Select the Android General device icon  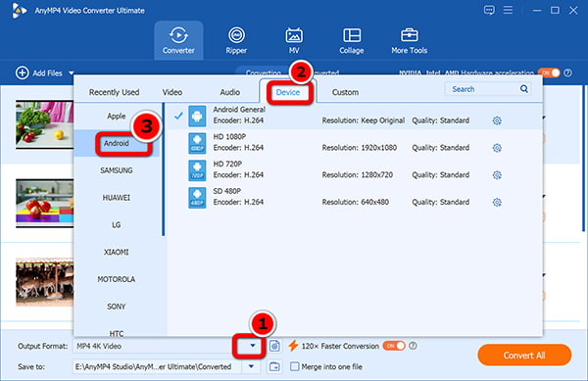pyautogui.click(x=197, y=117)
